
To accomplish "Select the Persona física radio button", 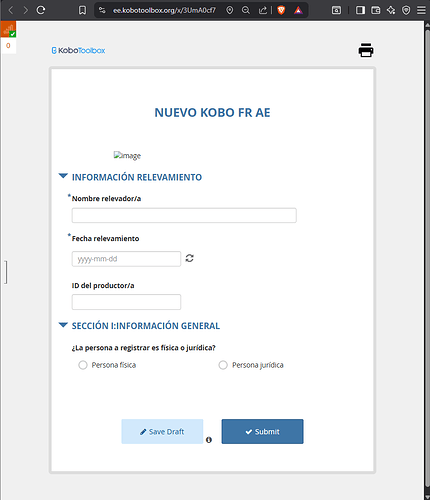I will pos(83,365).
